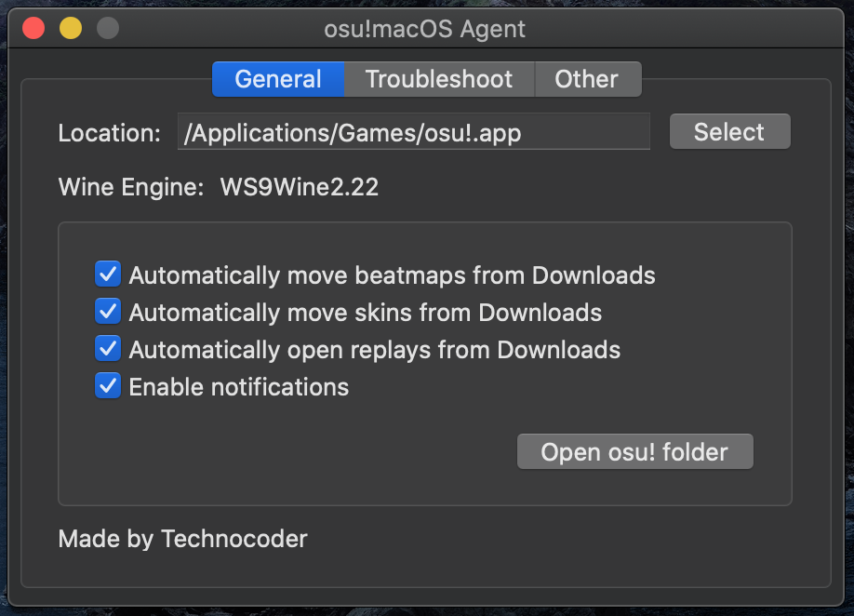Click the Select button for location

[729, 132]
